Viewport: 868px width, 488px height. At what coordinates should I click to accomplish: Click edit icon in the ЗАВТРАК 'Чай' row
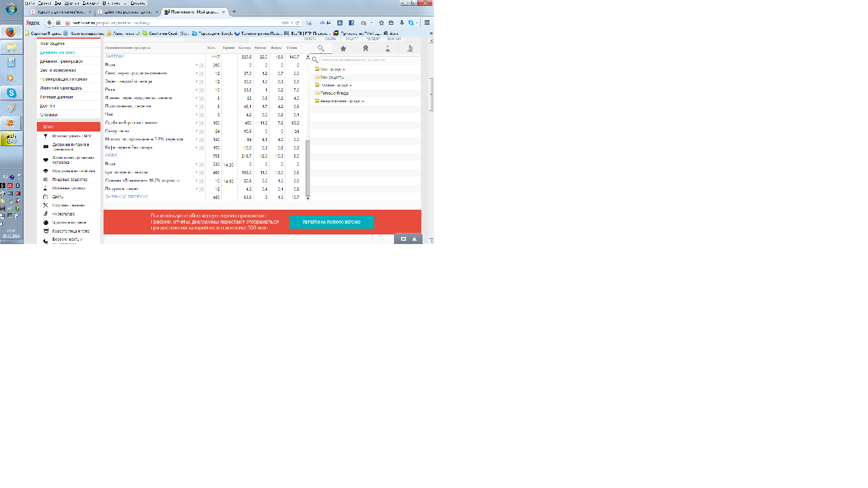(x=201, y=114)
